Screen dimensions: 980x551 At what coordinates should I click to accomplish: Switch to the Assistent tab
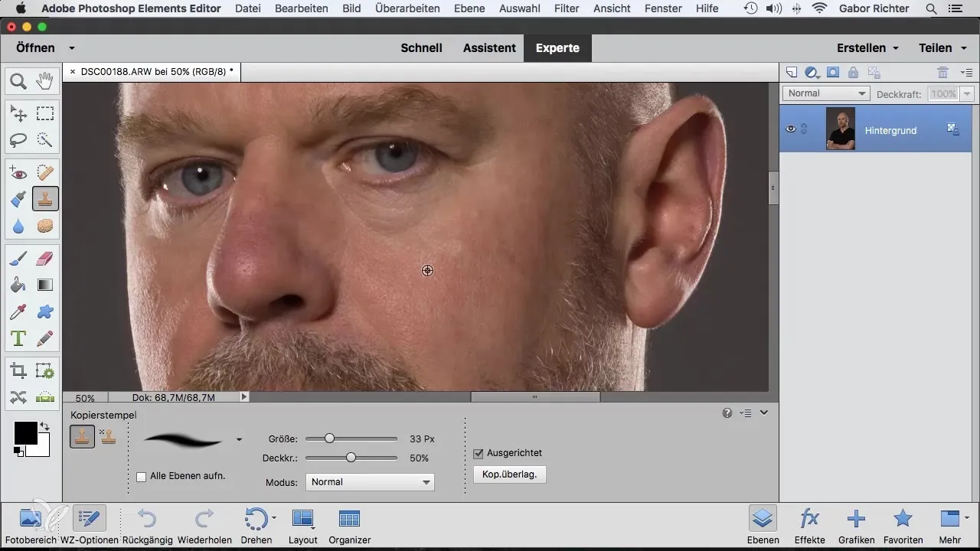pos(489,47)
